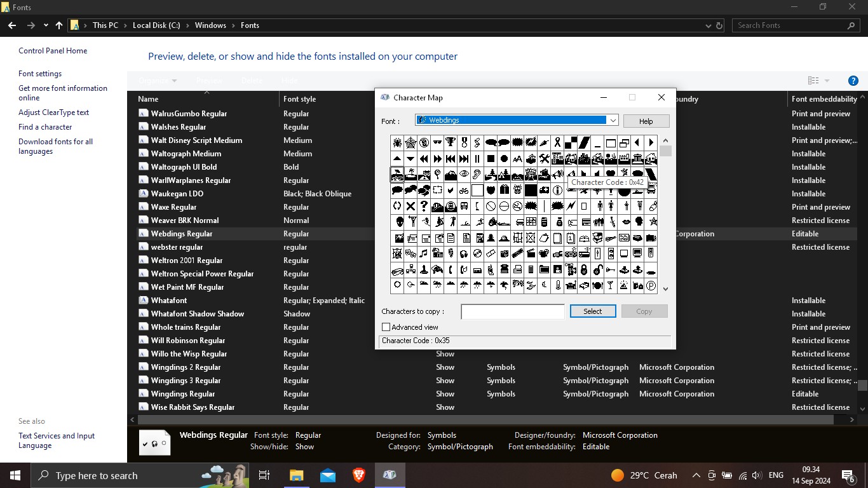The width and height of the screenshot is (868, 488).
Task: Expand chevron after Local Disk (C:) breadcrumb
Action: [187, 25]
